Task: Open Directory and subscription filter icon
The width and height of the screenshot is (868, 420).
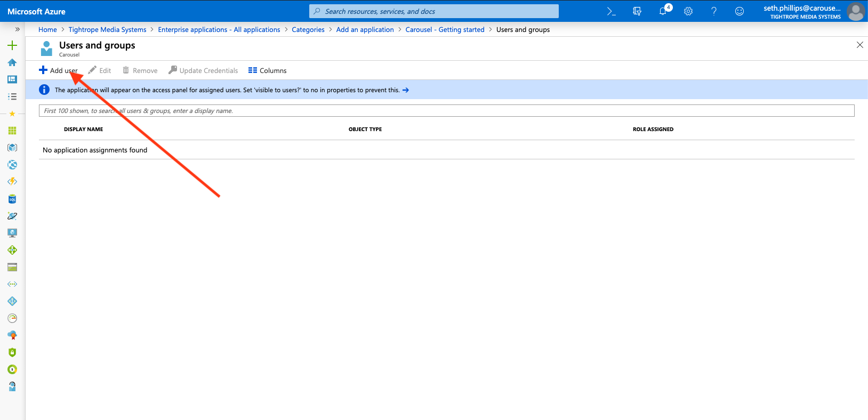Action: tap(637, 11)
